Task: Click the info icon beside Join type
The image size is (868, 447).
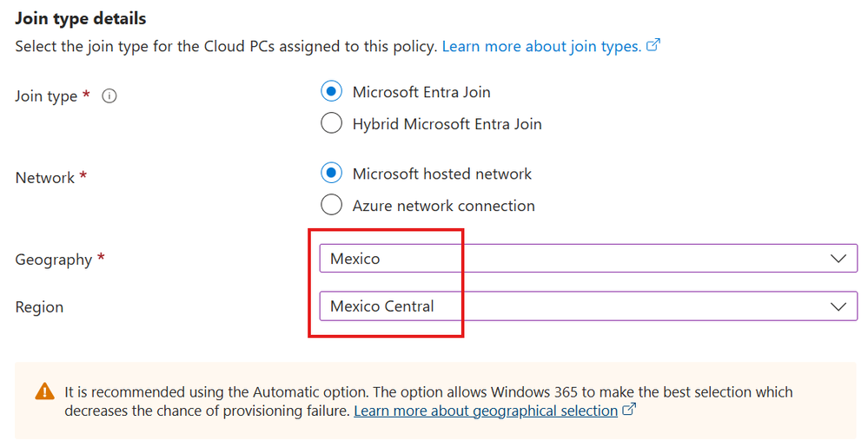Action: coord(109,96)
